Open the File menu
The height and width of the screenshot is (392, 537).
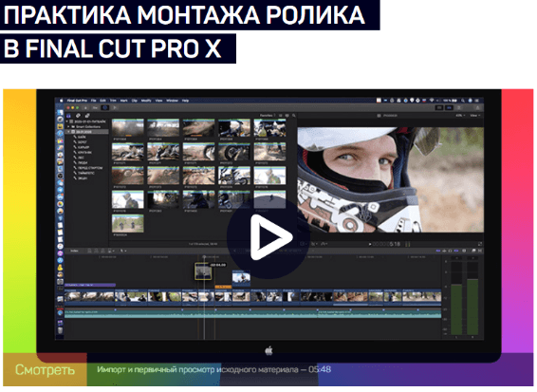94,101
